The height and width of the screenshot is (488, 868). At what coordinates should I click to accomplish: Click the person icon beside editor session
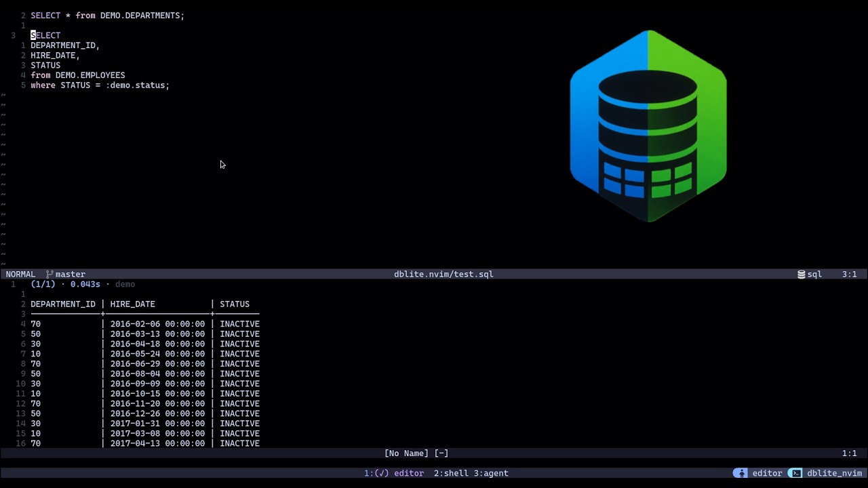pyautogui.click(x=741, y=473)
